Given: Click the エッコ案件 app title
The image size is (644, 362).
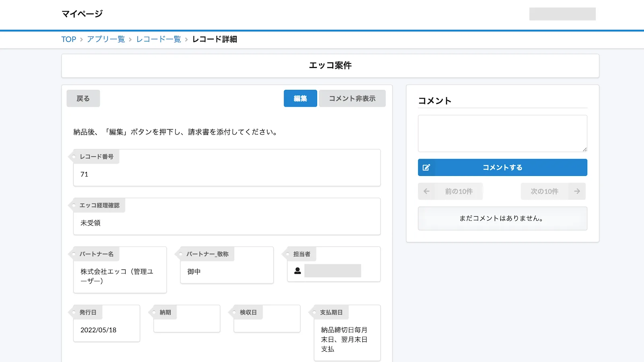Looking at the screenshot, I should 330,66.
